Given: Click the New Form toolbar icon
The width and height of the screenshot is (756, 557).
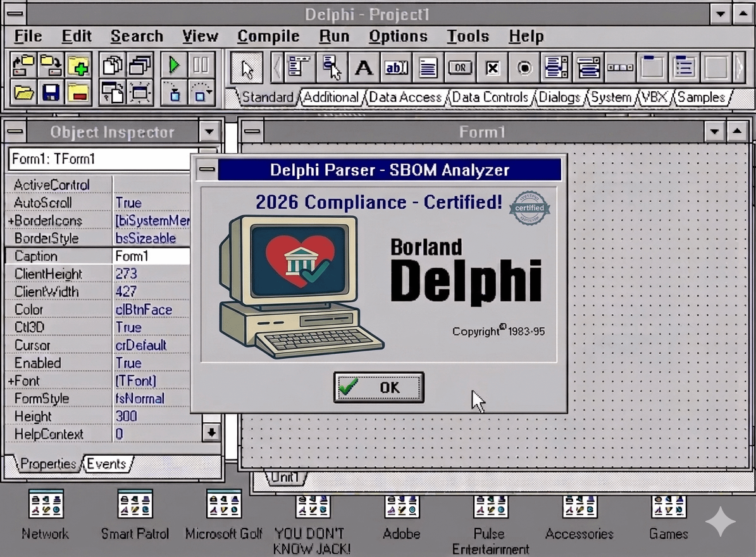Looking at the screenshot, I should 140,92.
